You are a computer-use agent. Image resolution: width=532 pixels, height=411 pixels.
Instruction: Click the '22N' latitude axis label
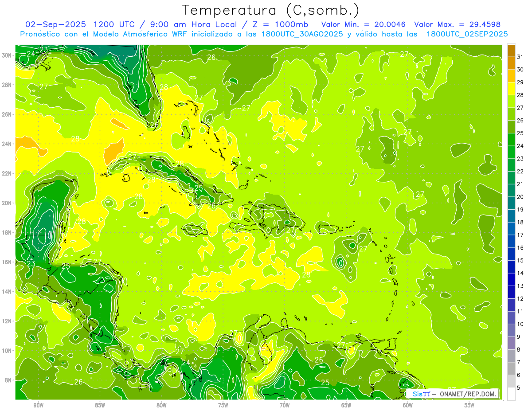[7, 173]
